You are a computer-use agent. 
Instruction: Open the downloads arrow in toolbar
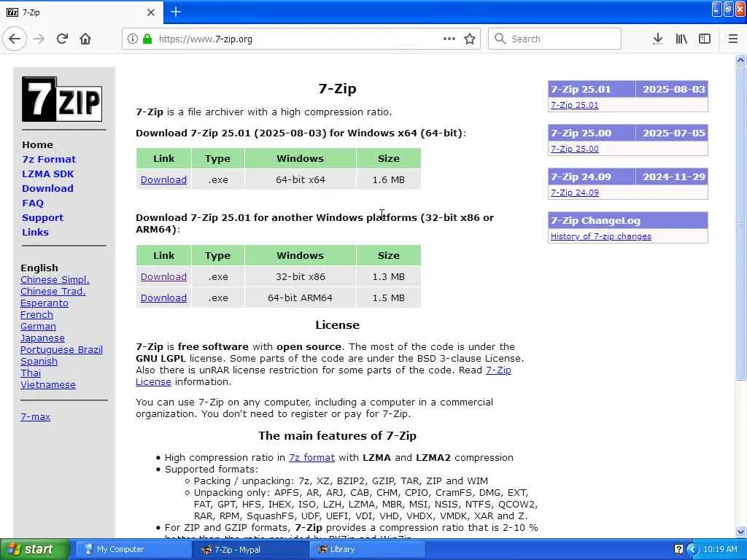click(657, 39)
